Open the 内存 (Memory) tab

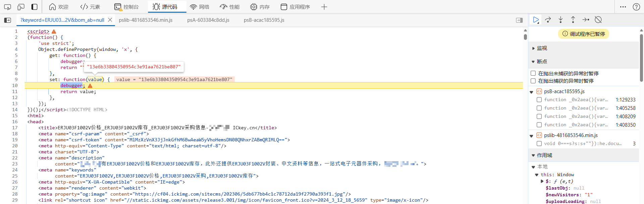[x=260, y=7]
